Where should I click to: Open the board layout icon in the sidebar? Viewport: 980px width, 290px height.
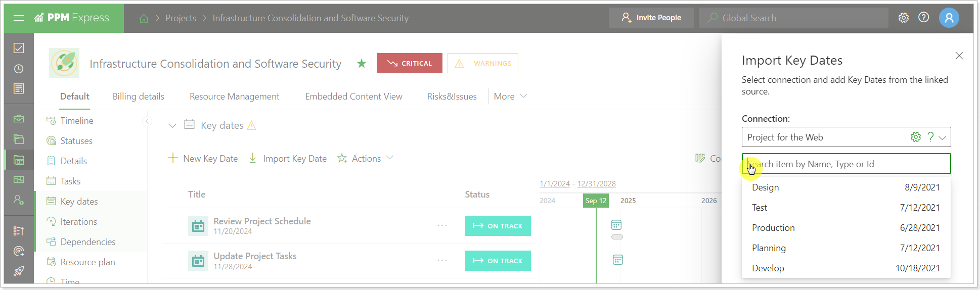19,180
